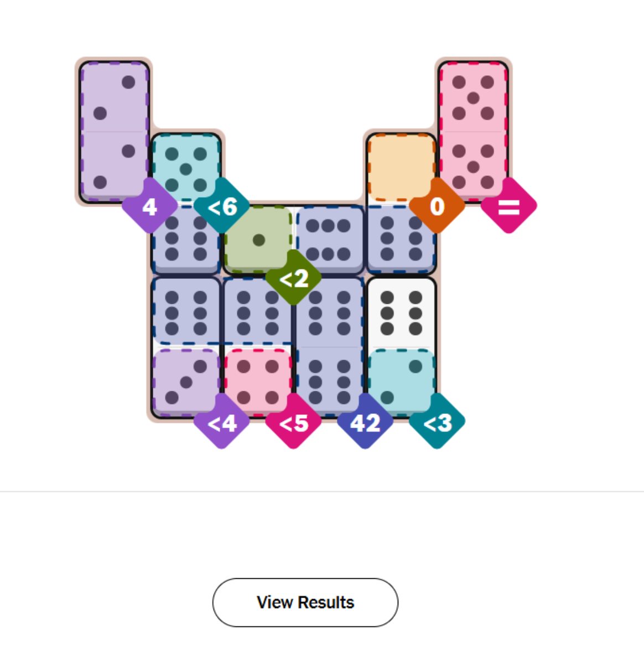644x664 pixels.
Task: Click the white six-pip domino half
Action: coord(401,313)
